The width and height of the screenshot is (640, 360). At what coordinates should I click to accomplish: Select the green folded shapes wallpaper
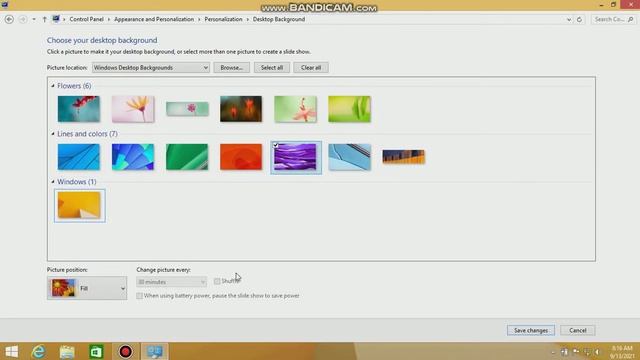point(187,157)
